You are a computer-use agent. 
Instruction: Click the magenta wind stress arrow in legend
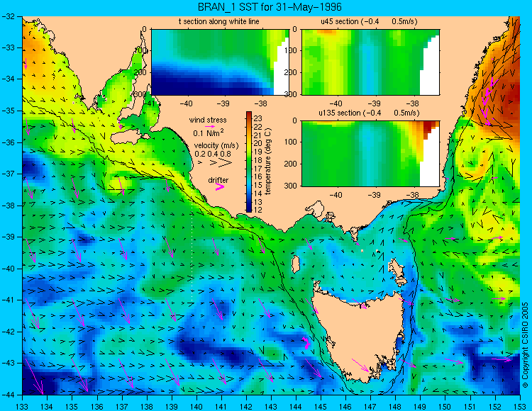click(x=210, y=126)
